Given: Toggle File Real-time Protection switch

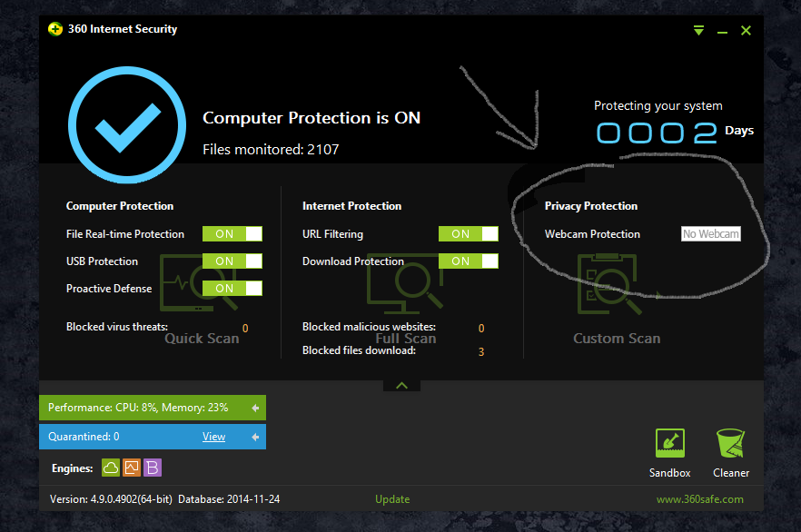Looking at the screenshot, I should [232, 234].
